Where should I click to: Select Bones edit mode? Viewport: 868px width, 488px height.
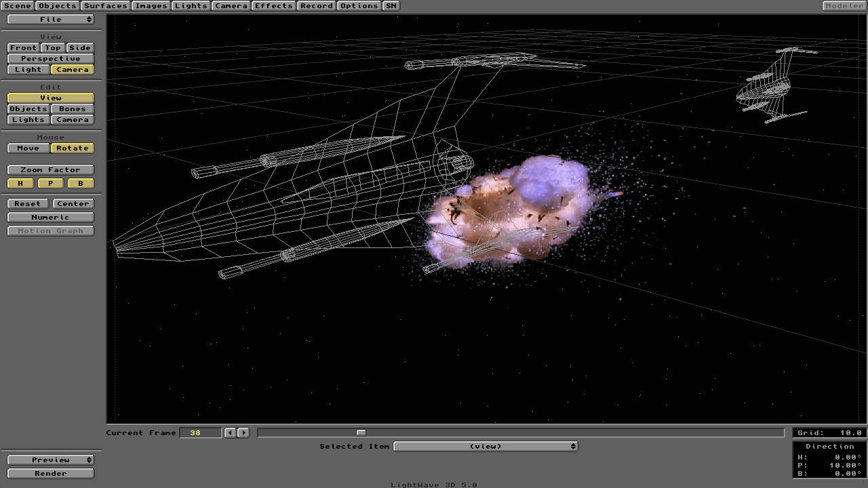click(x=73, y=109)
